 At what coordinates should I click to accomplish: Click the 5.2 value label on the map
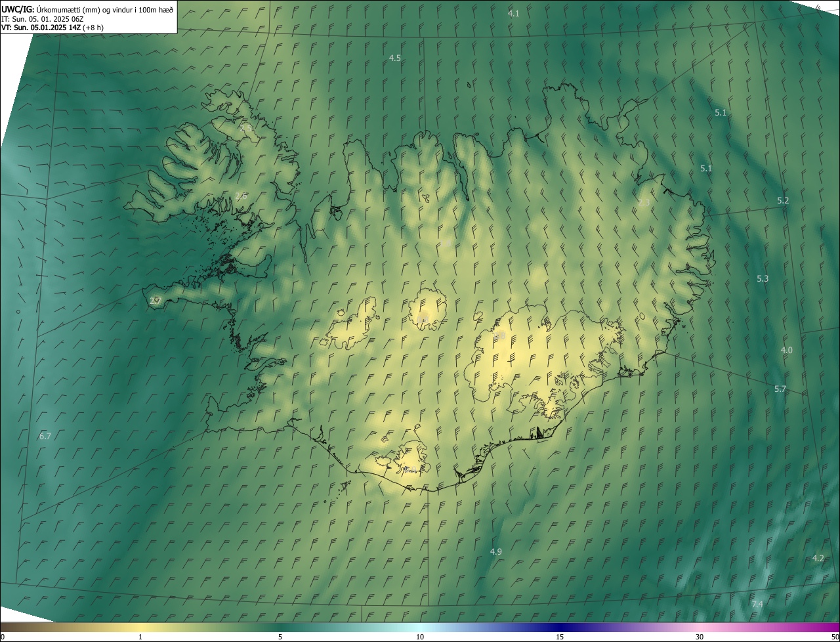pyautogui.click(x=783, y=200)
